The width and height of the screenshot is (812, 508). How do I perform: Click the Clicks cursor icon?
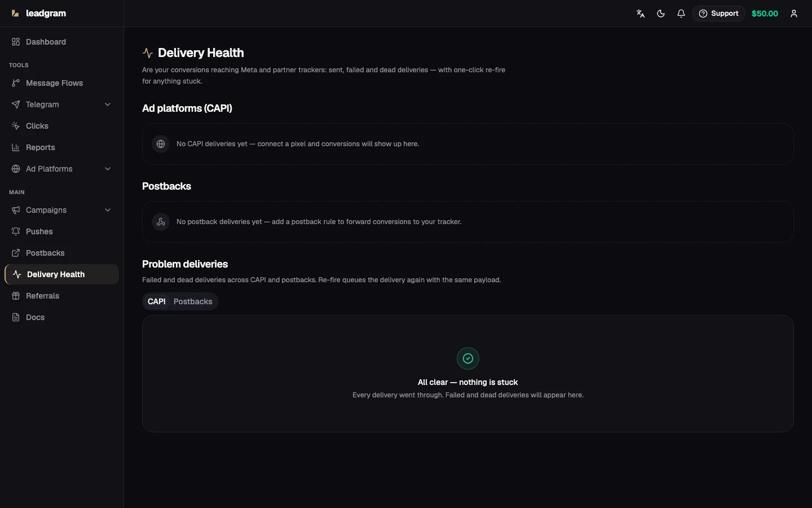click(16, 126)
